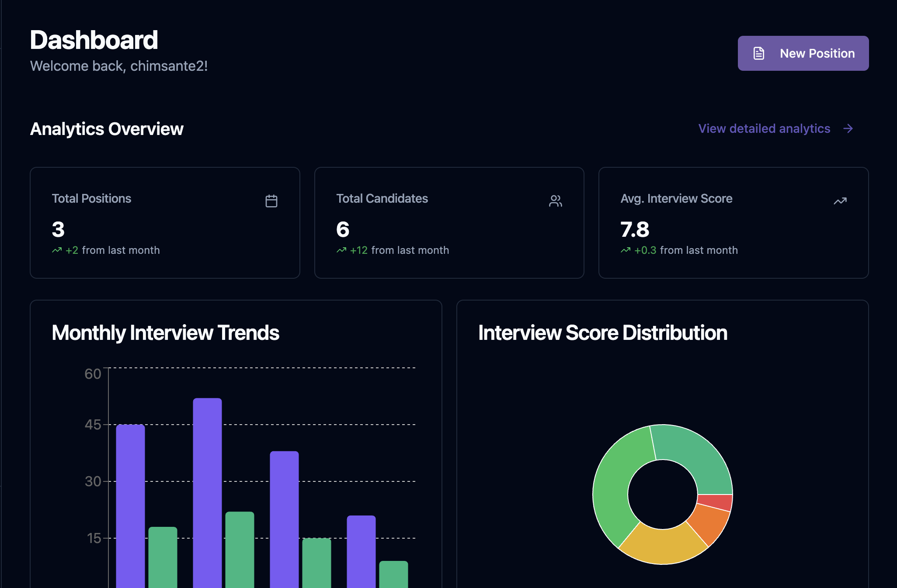Click the New Position button
Viewport: 897px width, 588px height.
pyautogui.click(x=803, y=53)
